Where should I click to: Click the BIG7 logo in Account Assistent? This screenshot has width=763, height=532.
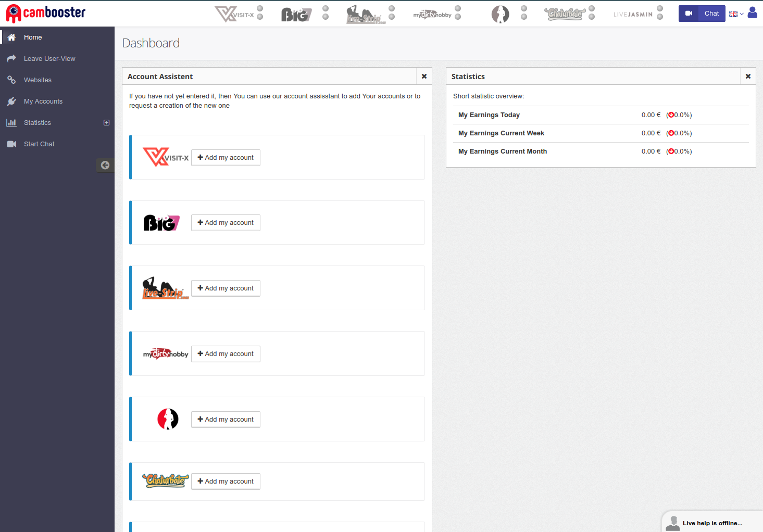(161, 223)
